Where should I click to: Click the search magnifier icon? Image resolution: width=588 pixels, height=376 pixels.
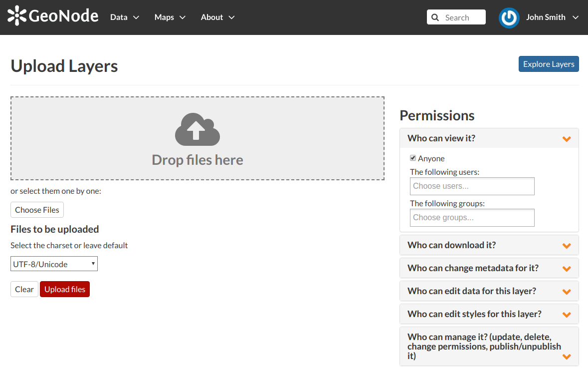pyautogui.click(x=435, y=17)
